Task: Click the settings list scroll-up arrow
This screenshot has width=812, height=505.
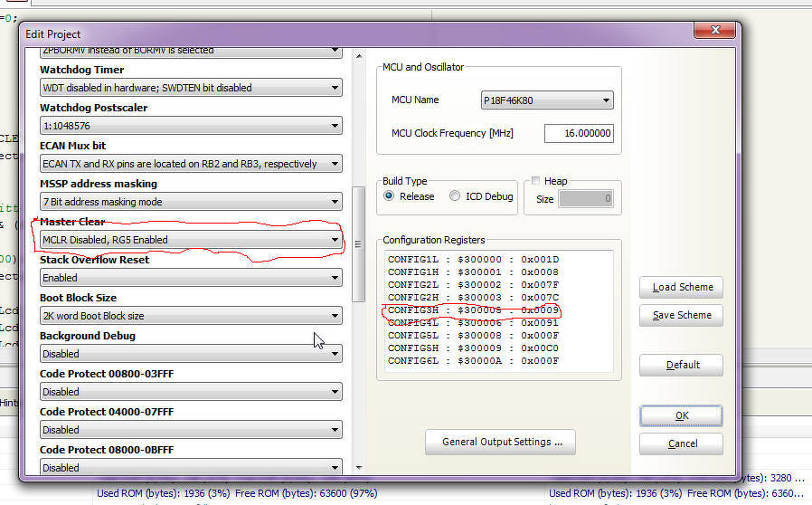Action: coord(359,56)
